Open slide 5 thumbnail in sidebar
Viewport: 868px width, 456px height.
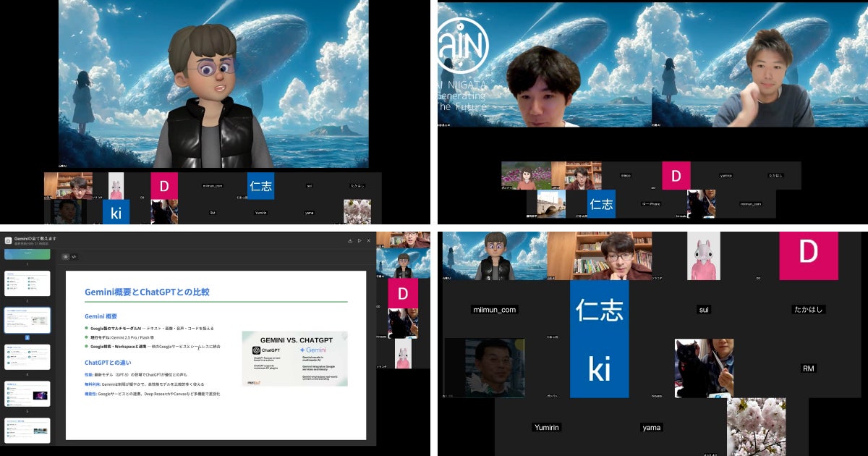(x=27, y=394)
